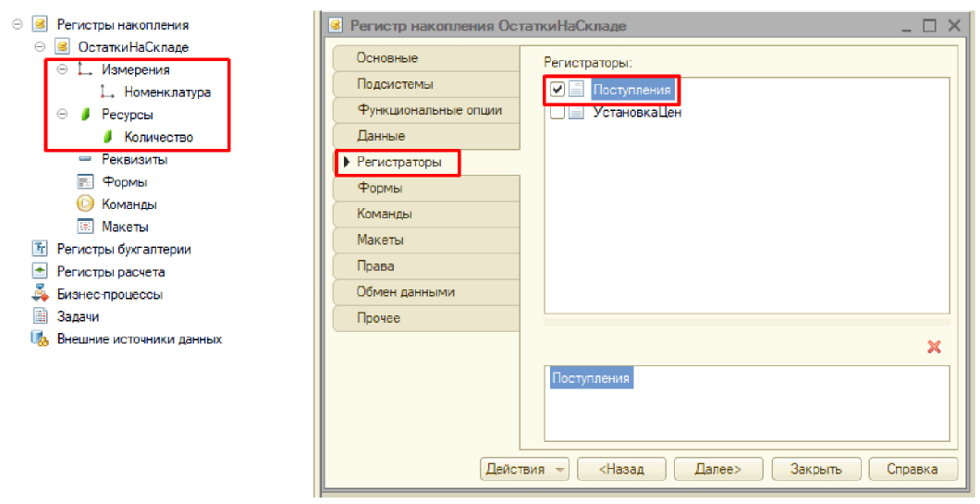This screenshot has width=980, height=504.
Task: Switch to the Права tab
Action: coord(426,266)
